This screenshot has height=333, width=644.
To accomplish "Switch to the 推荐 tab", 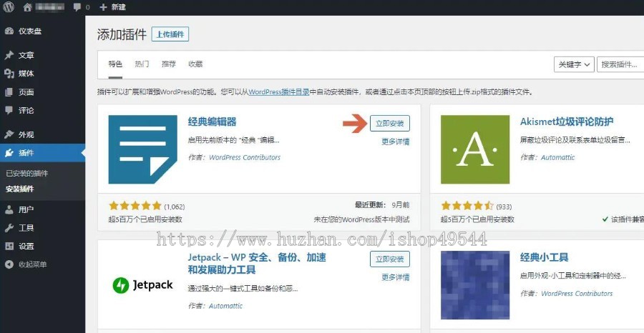I will click(x=169, y=64).
